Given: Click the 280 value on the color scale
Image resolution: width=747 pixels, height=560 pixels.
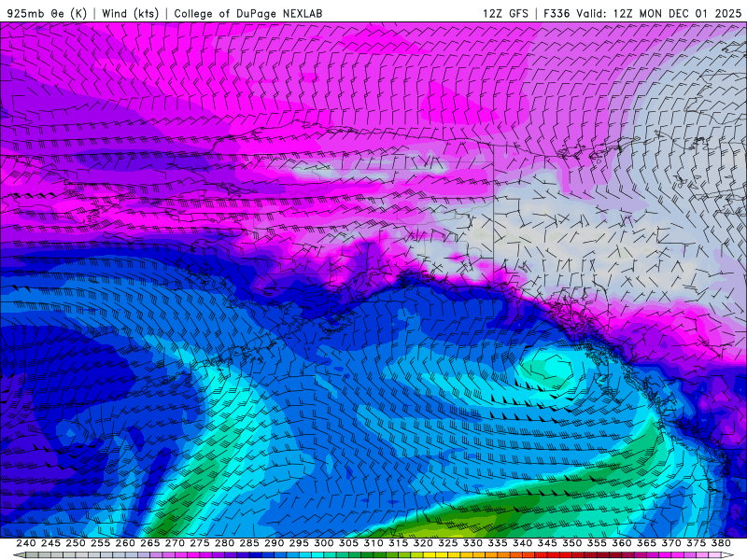Looking at the screenshot, I should (x=224, y=543).
